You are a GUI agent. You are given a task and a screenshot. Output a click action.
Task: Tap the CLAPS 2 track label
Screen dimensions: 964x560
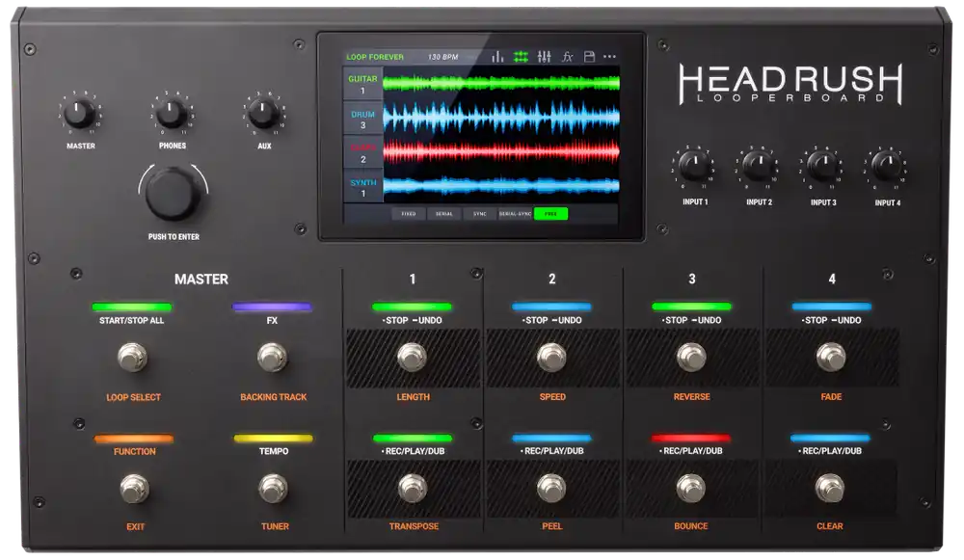click(362, 153)
